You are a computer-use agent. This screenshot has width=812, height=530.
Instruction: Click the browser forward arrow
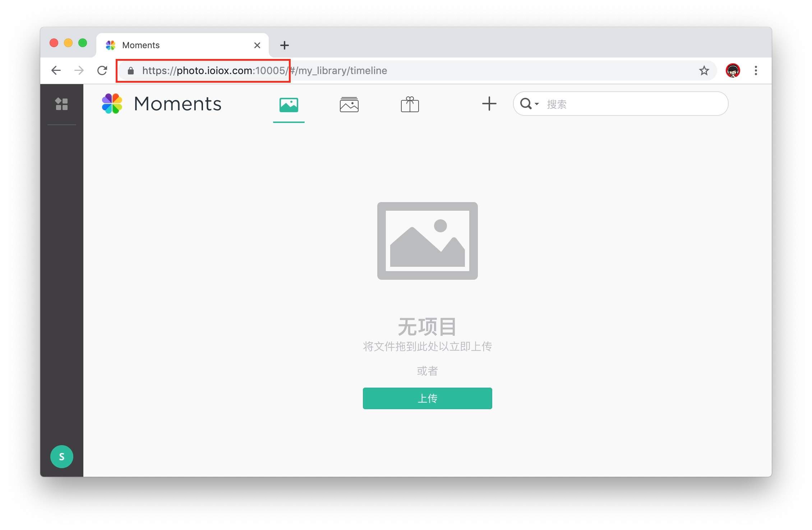tap(79, 70)
